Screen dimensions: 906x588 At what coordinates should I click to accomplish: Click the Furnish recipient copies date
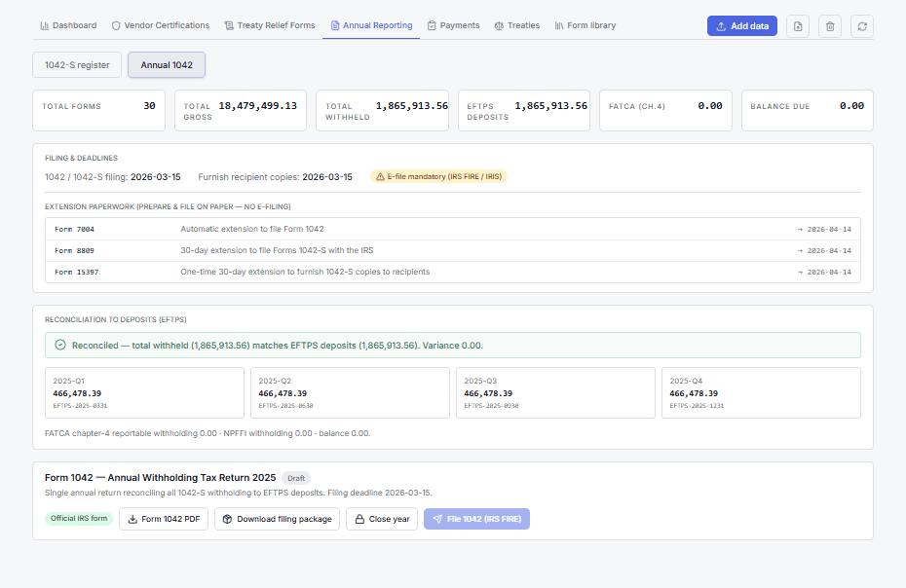[x=327, y=177]
